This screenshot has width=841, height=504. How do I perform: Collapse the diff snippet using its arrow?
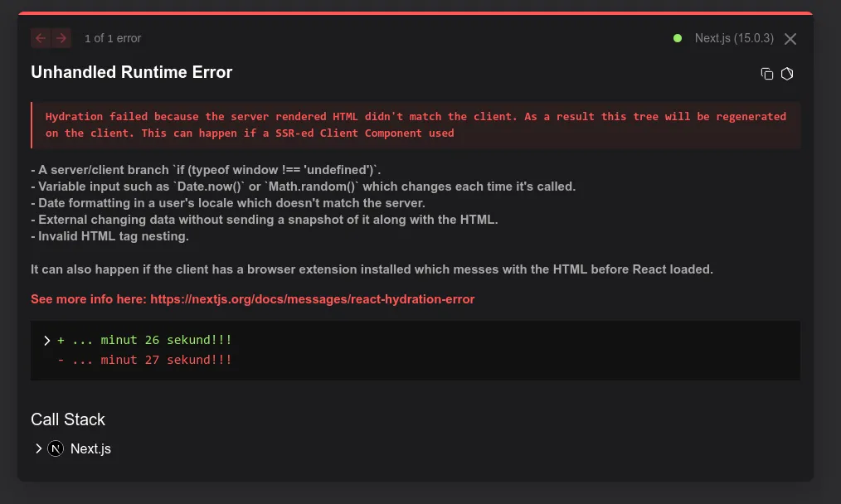point(47,340)
